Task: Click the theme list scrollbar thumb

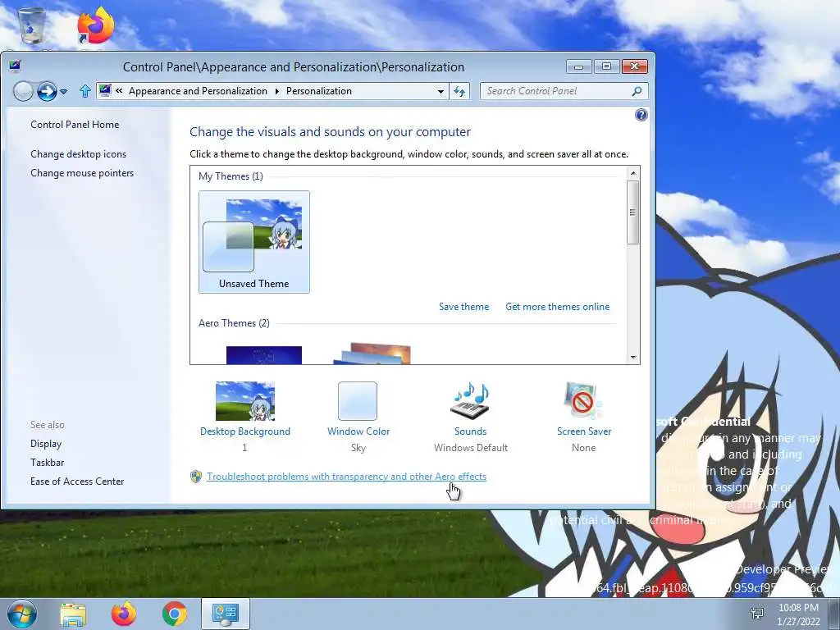Action: pyautogui.click(x=632, y=212)
